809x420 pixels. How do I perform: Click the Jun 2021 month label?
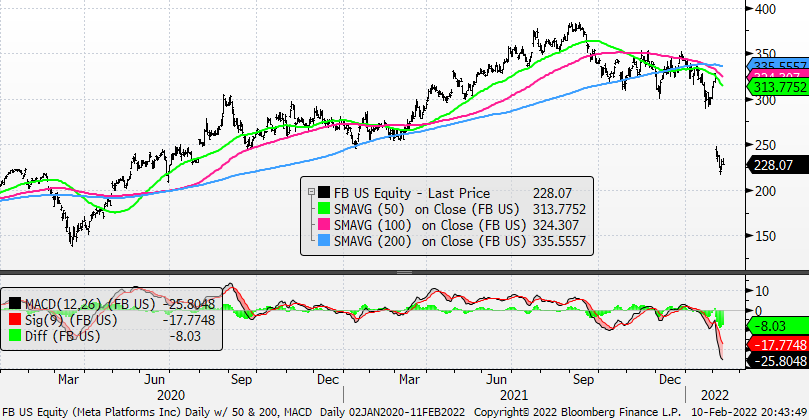pyautogui.click(x=496, y=379)
